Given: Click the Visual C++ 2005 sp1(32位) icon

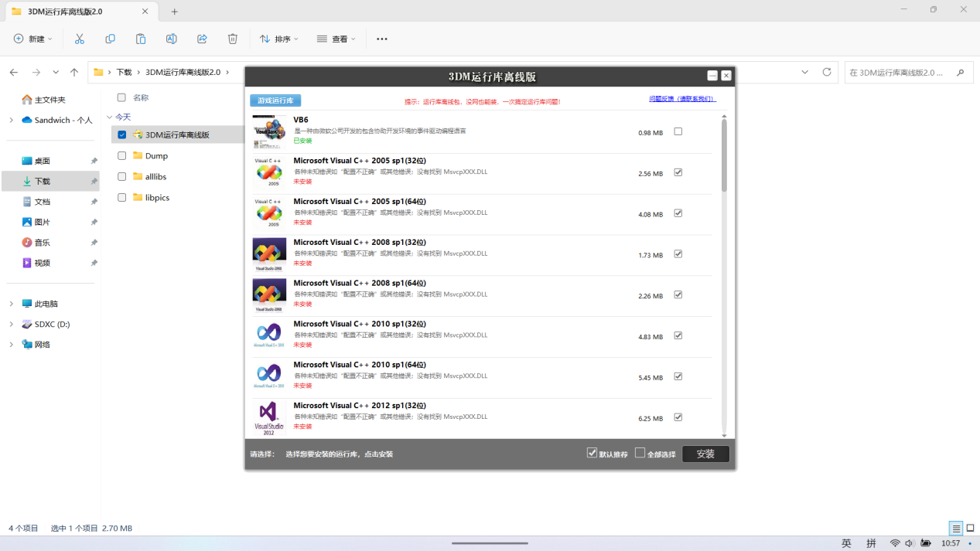Looking at the screenshot, I should [x=269, y=173].
